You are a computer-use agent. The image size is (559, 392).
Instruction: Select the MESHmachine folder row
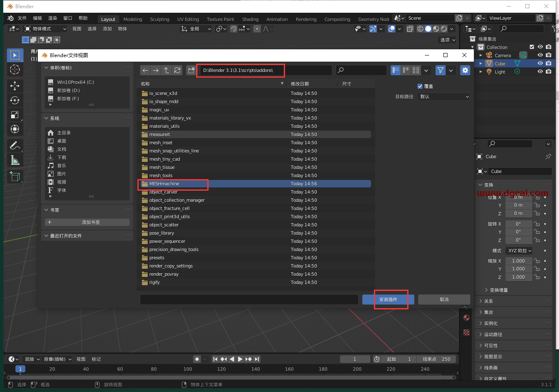click(x=173, y=184)
